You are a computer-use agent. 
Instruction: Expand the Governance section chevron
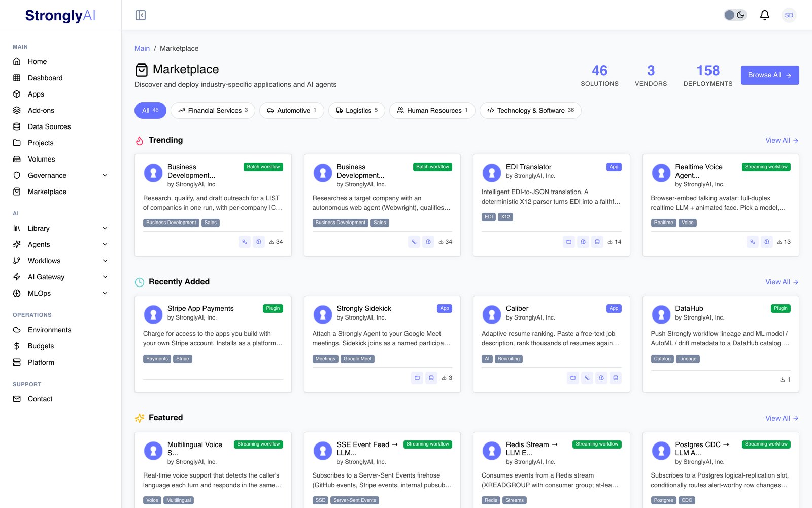click(x=105, y=175)
